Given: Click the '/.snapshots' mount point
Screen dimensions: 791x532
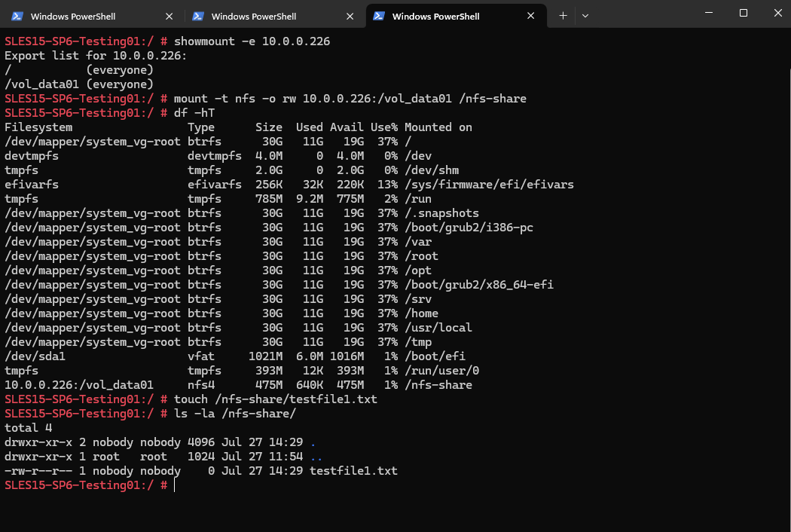Looking at the screenshot, I should (x=441, y=213).
